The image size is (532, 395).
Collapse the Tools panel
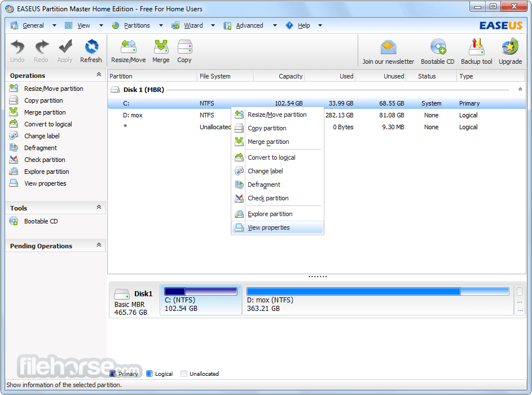tap(99, 207)
